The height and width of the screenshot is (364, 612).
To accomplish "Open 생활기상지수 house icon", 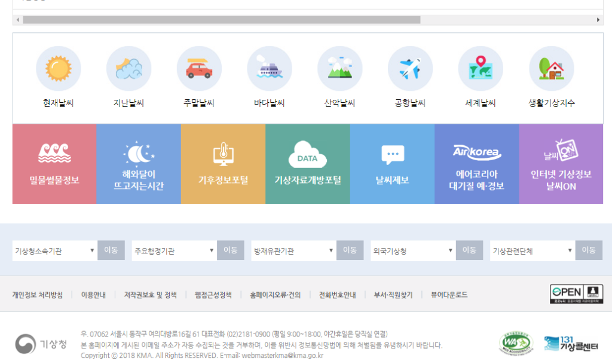I will pos(552,69).
